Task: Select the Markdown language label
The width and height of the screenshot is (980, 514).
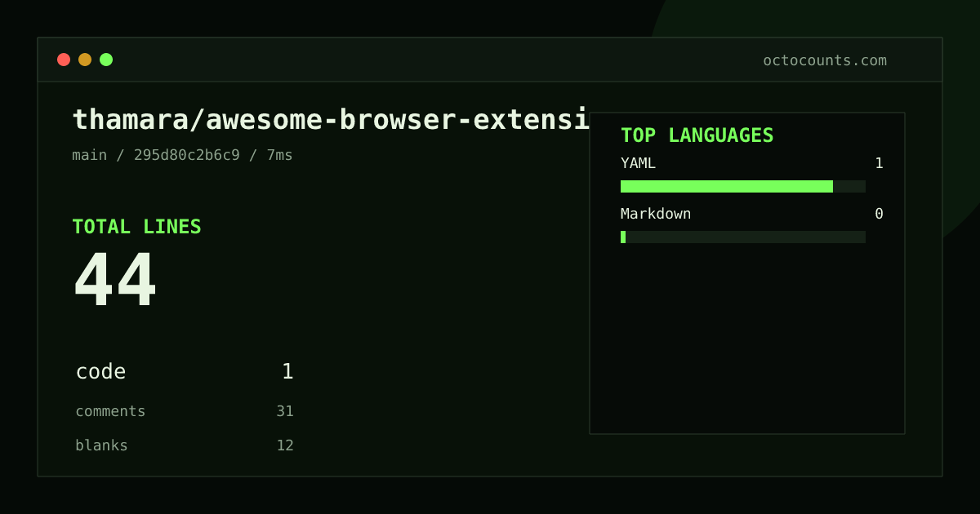Action: [656, 214]
